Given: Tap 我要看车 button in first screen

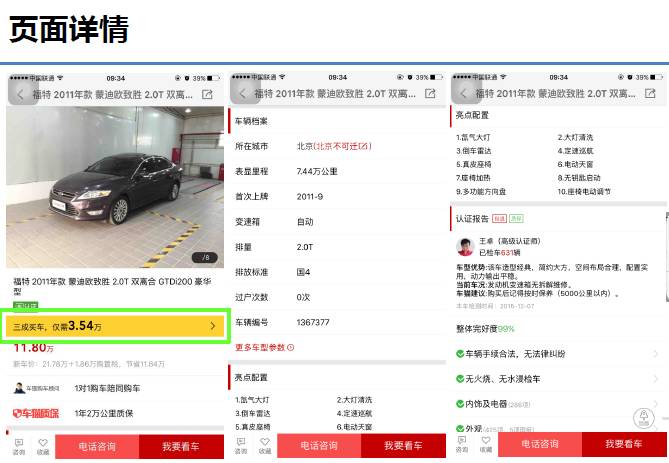Looking at the screenshot, I should (181, 447).
